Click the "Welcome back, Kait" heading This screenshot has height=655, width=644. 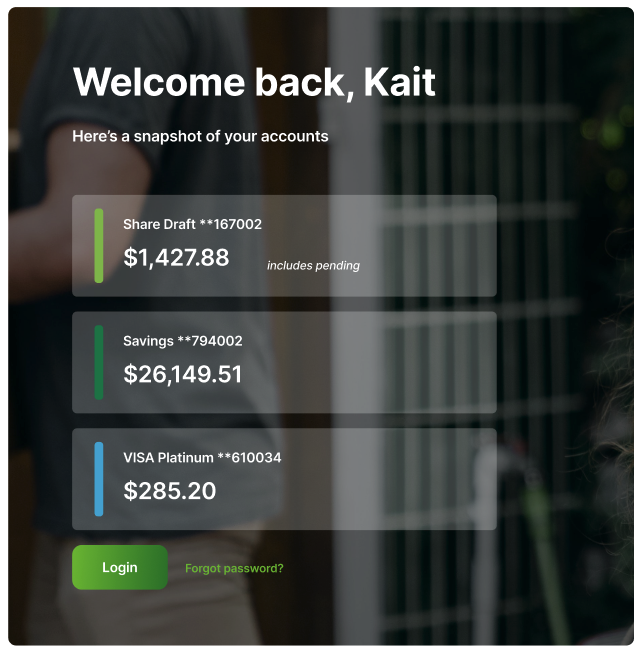point(254,83)
